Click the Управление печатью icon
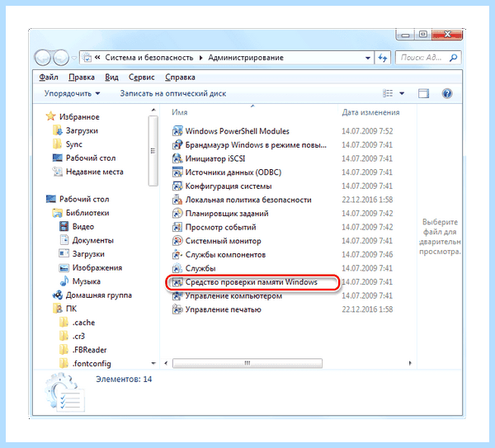This screenshot has width=495, height=448. (x=177, y=309)
